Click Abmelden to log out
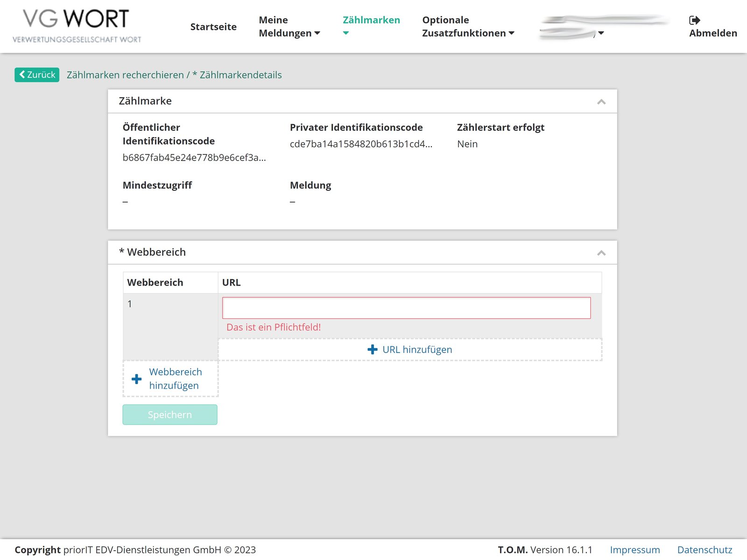 pos(713,33)
